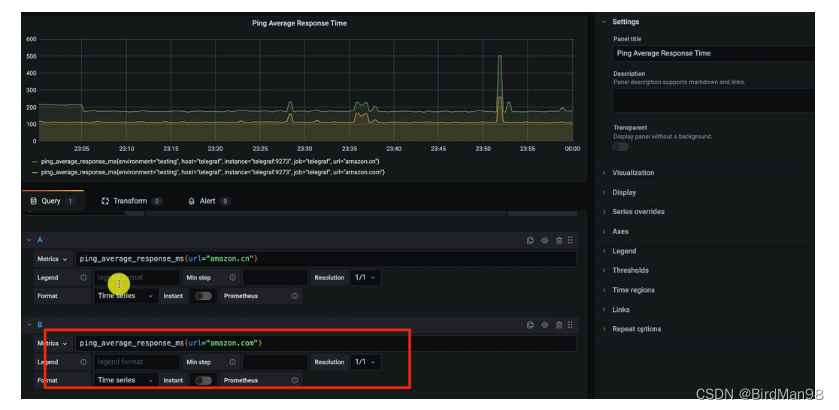Viewport: 839px width, 410px height.
Task: Hide query B with the eye icon
Action: click(545, 324)
